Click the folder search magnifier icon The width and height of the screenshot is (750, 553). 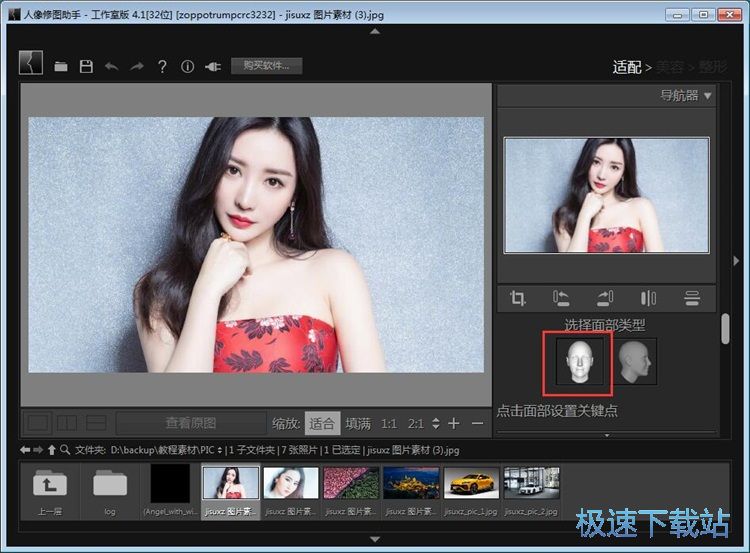(x=65, y=450)
